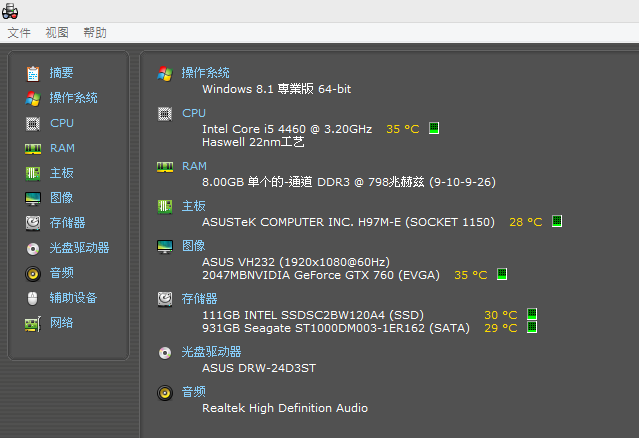
Task: Click the NVIDIA GeForce GTX 760 line
Action: pos(321,275)
